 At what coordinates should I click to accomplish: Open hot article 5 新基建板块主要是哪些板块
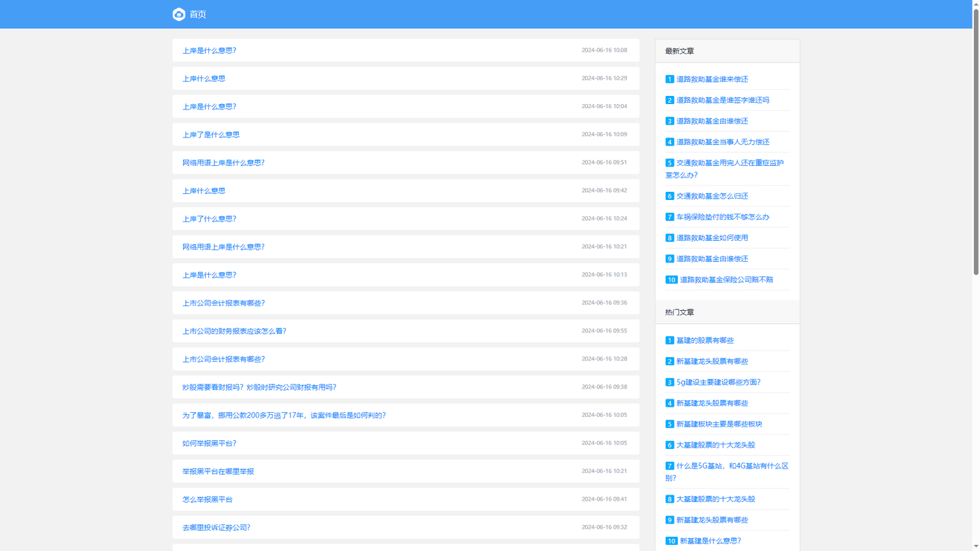719,424
